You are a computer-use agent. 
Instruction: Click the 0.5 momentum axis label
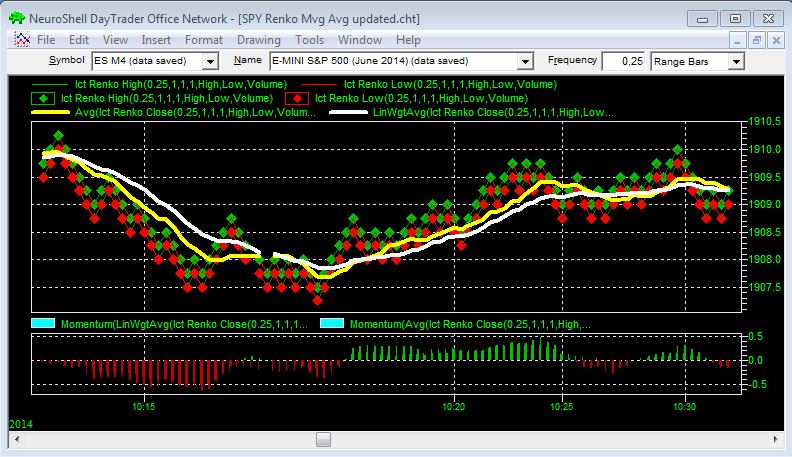756,336
